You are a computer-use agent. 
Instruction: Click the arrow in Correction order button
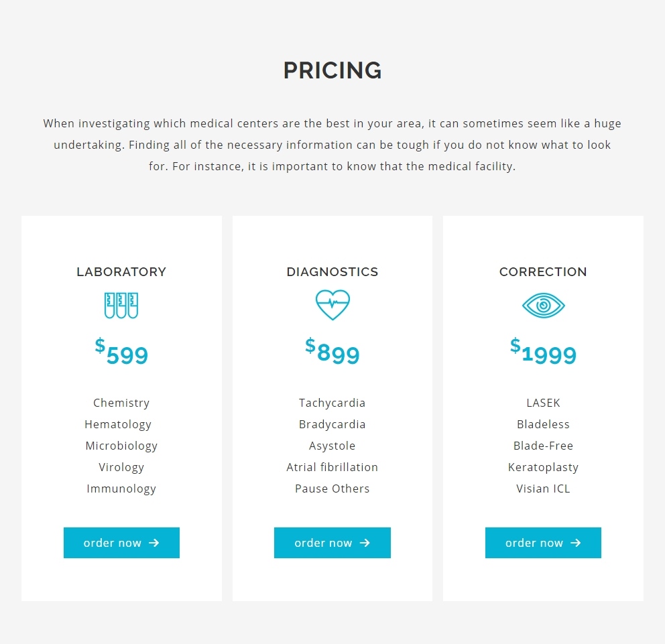pos(576,543)
